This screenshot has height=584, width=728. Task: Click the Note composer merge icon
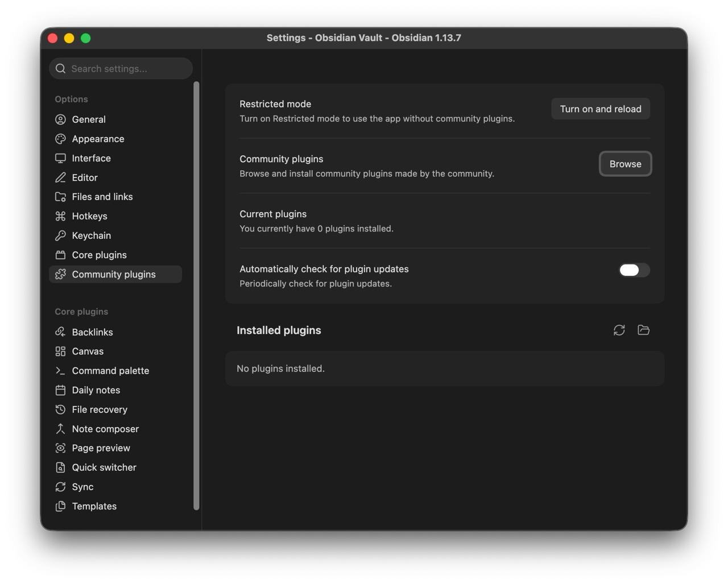(x=60, y=429)
